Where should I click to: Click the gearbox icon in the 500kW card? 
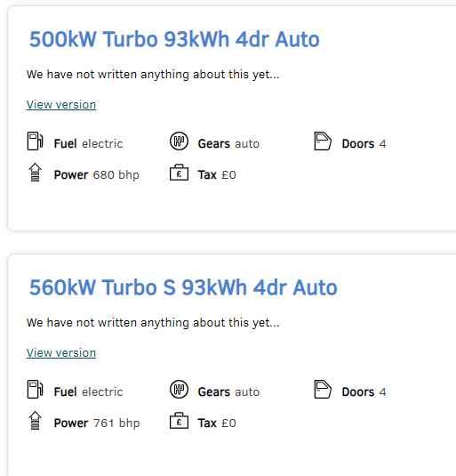tap(179, 141)
